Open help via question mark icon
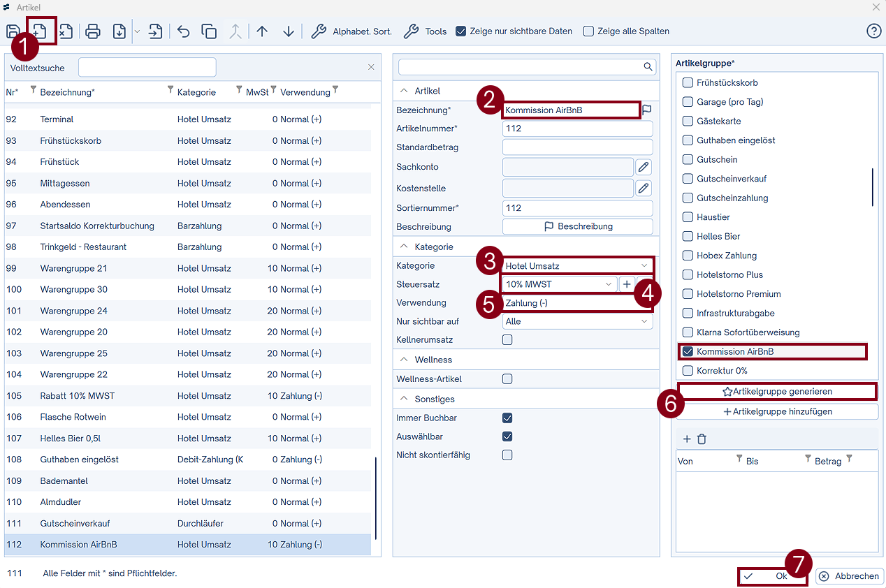886x588 pixels. (x=873, y=31)
